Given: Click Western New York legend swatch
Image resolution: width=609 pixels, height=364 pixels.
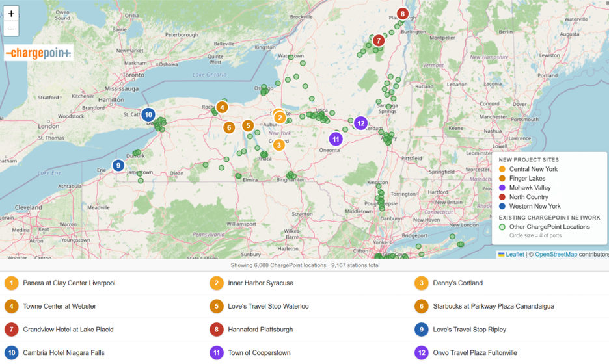Looking at the screenshot, I should click(502, 207).
